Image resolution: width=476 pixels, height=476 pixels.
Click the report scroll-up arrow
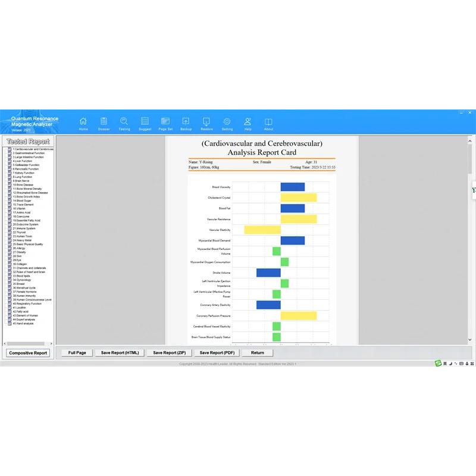tap(470, 141)
